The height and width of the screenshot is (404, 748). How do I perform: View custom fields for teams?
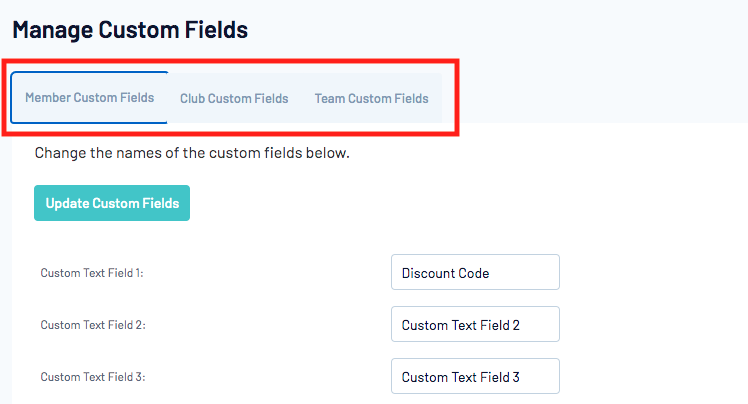click(371, 98)
